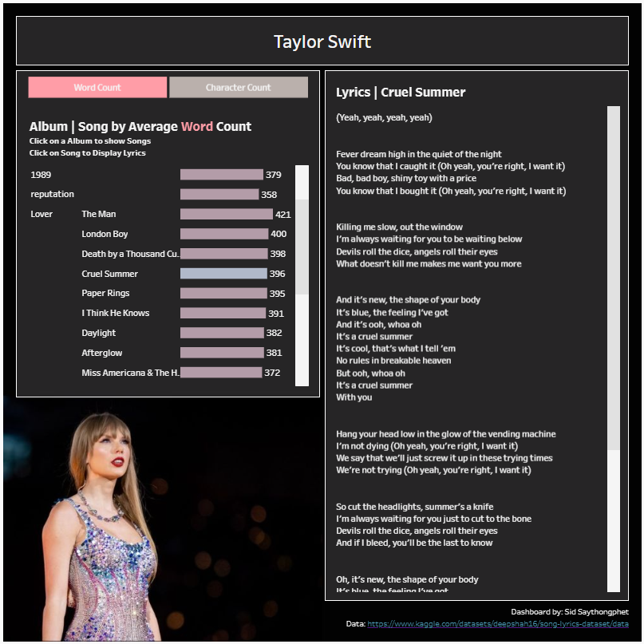Click the London Boy bar valued 400
The image size is (644, 644).
pyautogui.click(x=224, y=234)
